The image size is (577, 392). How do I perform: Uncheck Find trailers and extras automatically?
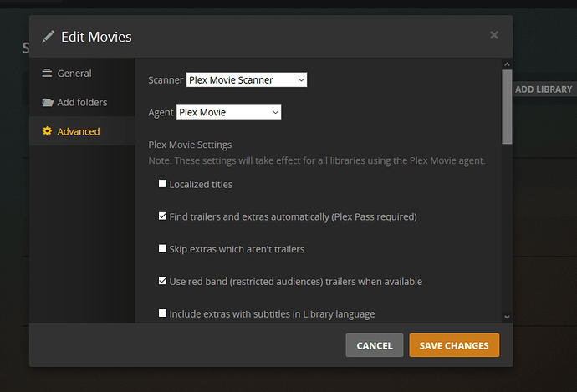162,216
